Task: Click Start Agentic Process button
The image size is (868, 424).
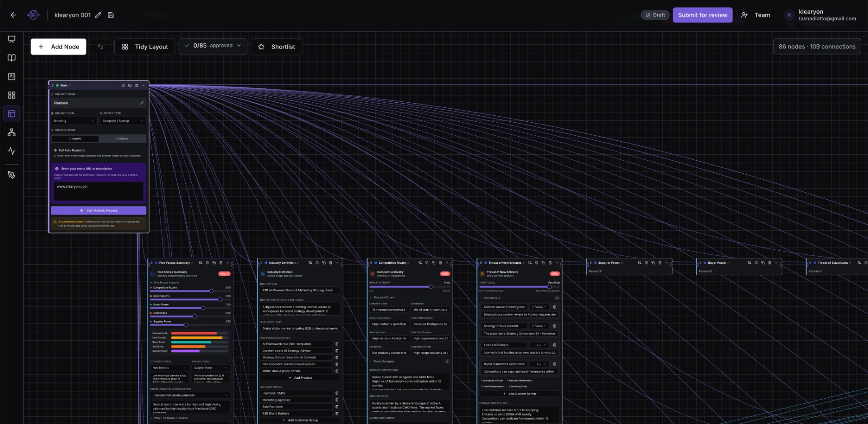Action: 99,210
